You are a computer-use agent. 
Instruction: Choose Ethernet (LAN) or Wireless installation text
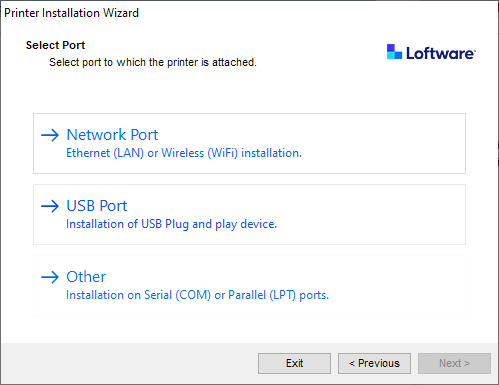tap(184, 153)
